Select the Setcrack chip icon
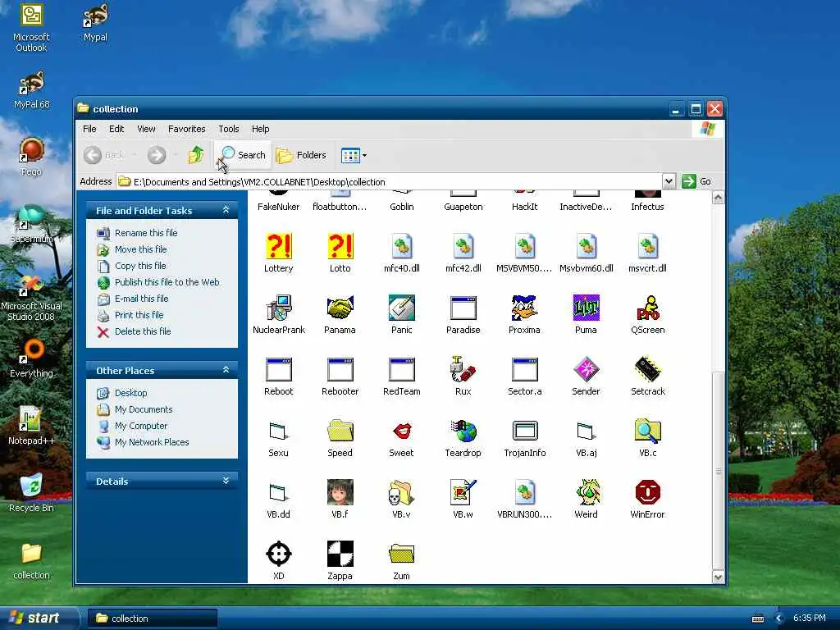The width and height of the screenshot is (840, 630). tap(648, 370)
